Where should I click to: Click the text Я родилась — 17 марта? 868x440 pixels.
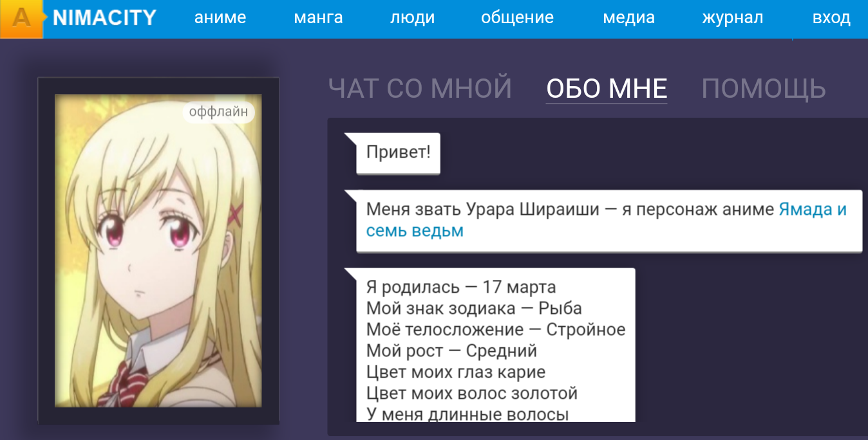[461, 287]
